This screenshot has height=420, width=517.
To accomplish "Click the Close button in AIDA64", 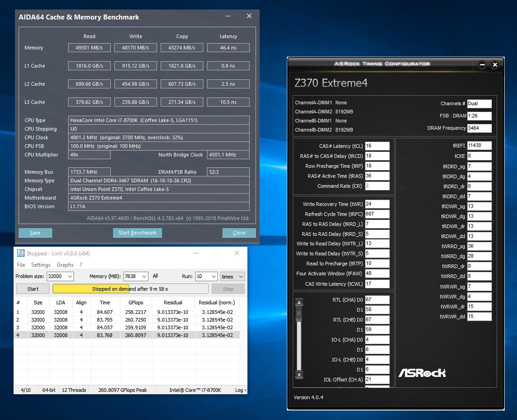I will point(239,233).
